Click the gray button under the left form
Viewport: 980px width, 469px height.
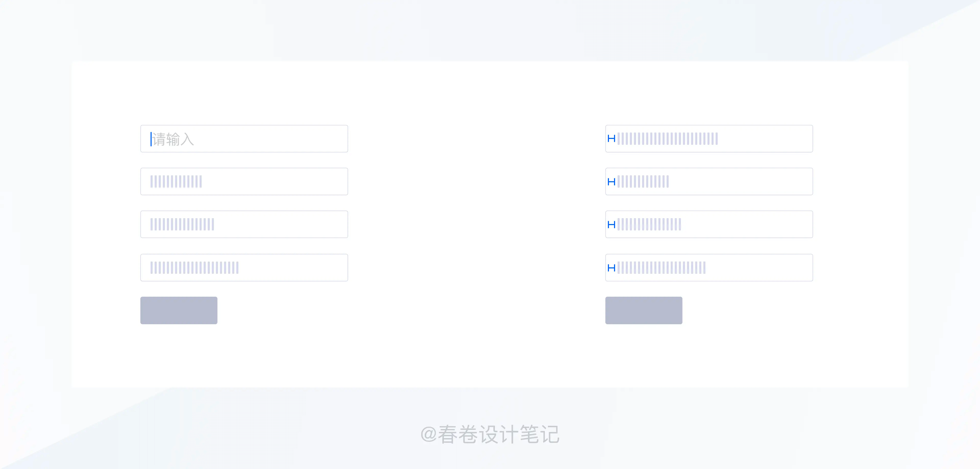pos(179,310)
